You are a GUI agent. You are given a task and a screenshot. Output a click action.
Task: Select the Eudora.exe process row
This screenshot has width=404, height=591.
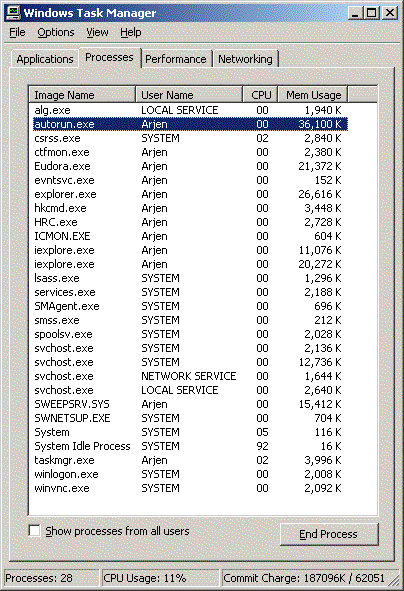(x=190, y=166)
